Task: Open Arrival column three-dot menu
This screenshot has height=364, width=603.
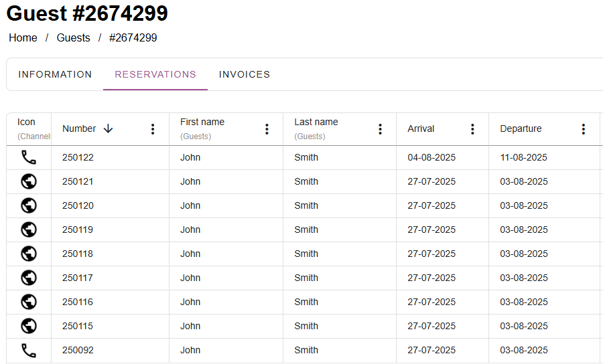Action: (x=472, y=129)
